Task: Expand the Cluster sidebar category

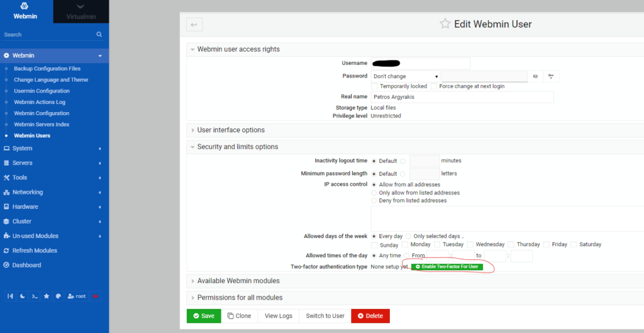Action: click(54, 221)
